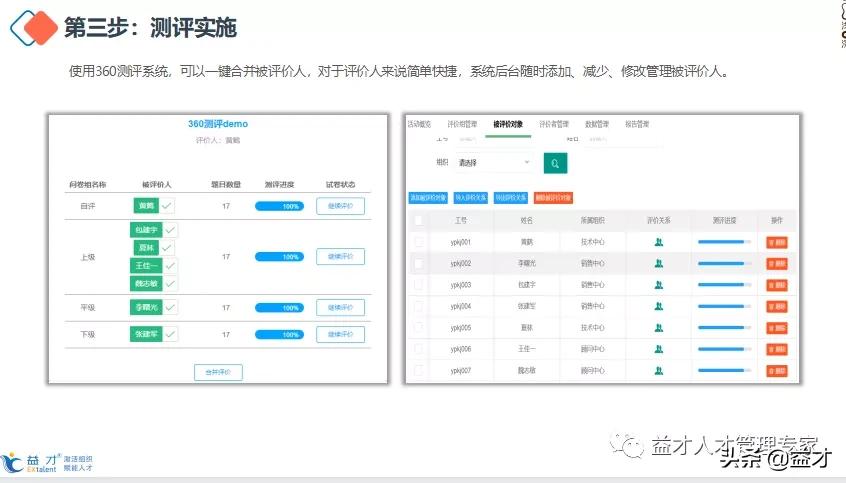Delete row ypkj004 with the trash button

point(777,307)
